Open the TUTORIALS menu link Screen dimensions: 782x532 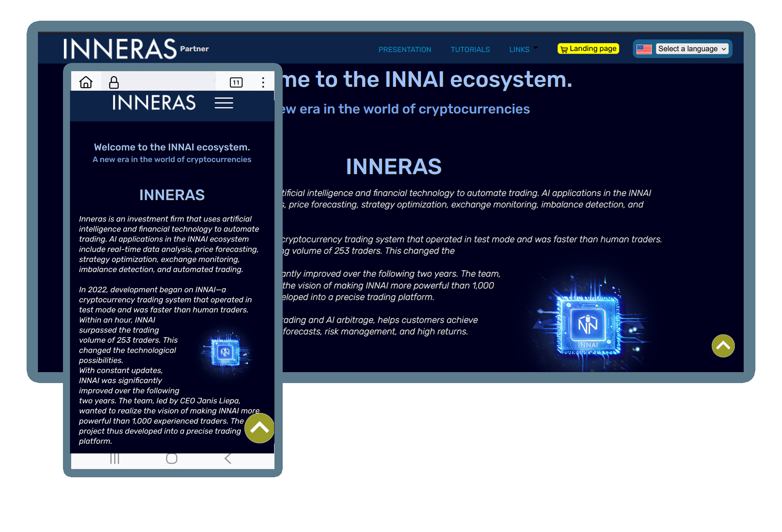click(x=470, y=50)
